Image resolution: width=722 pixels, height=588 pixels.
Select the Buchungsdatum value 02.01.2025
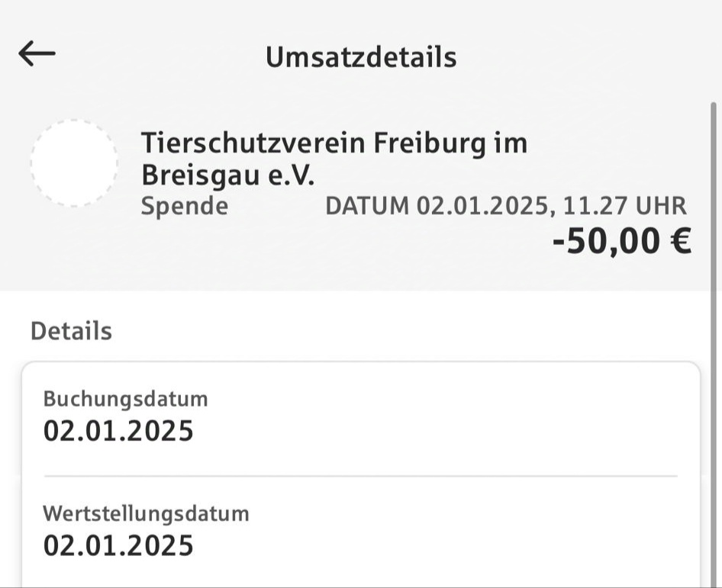(118, 432)
